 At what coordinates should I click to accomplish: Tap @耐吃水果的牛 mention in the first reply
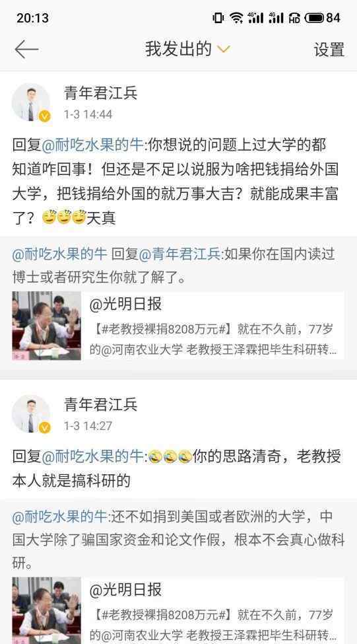coord(93,145)
